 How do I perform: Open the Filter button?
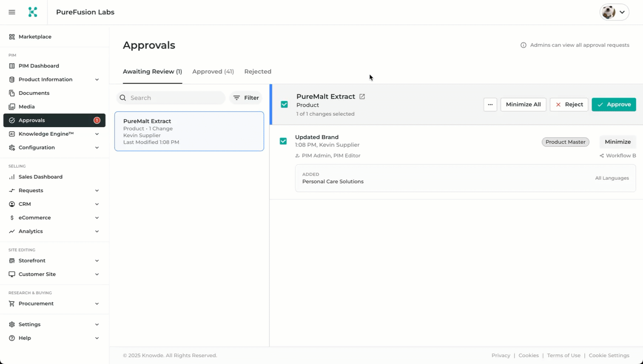[246, 98]
